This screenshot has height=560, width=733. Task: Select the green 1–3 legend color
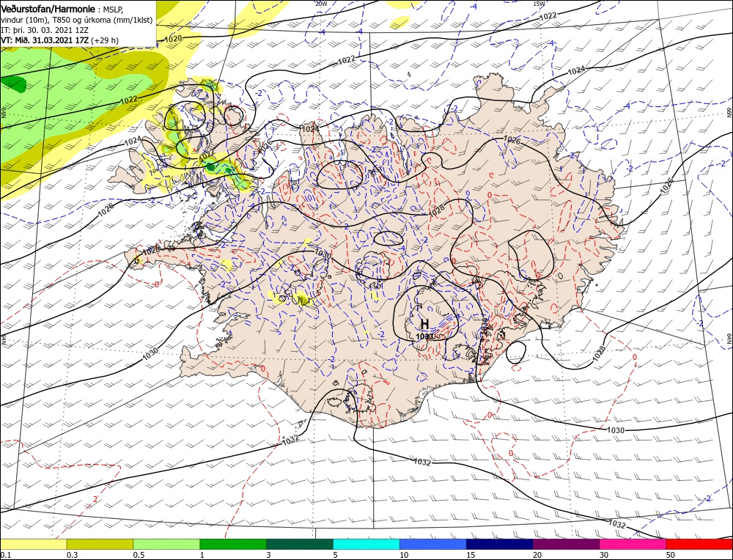pos(233,544)
